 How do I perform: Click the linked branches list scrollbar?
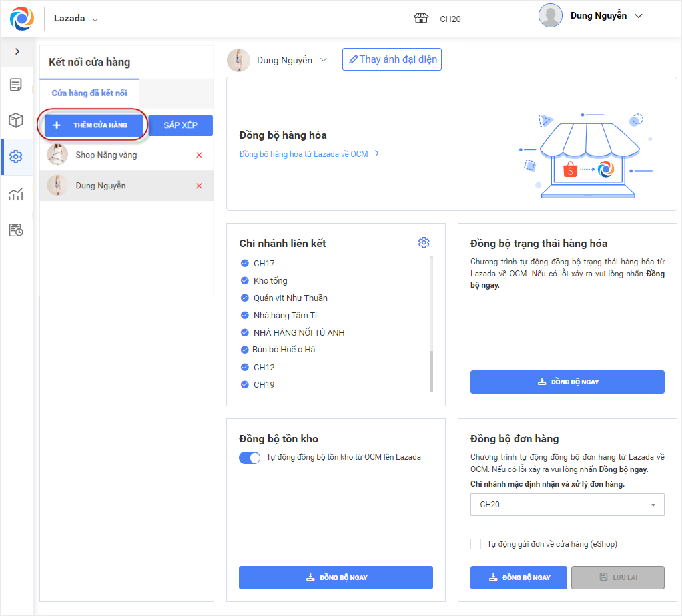[431, 370]
